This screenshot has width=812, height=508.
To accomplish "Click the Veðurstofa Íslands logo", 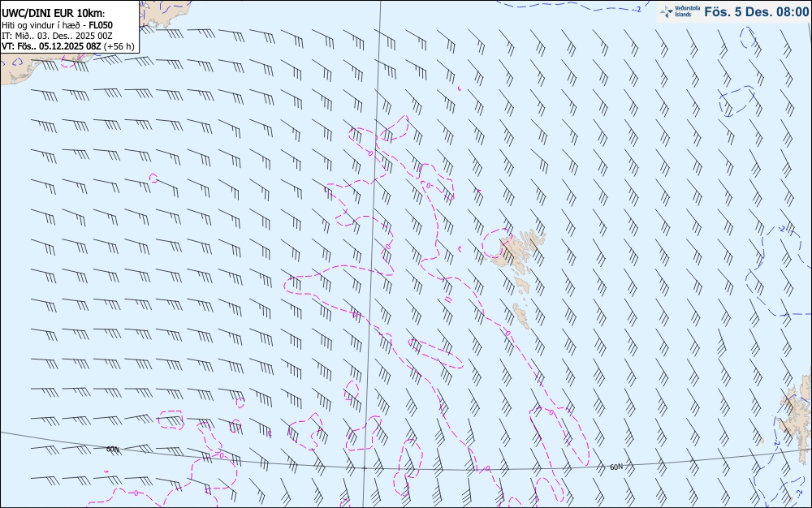I will tap(680, 11).
